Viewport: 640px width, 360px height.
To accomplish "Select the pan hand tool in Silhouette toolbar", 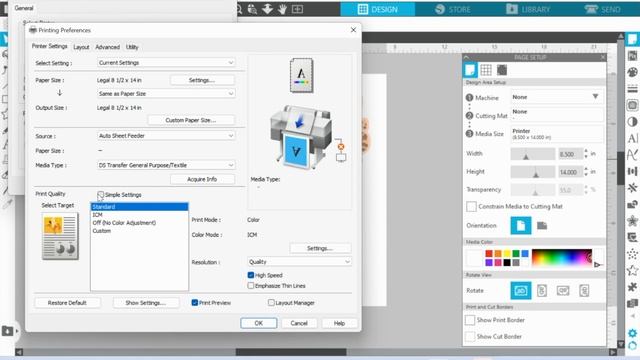I will point(282,9).
